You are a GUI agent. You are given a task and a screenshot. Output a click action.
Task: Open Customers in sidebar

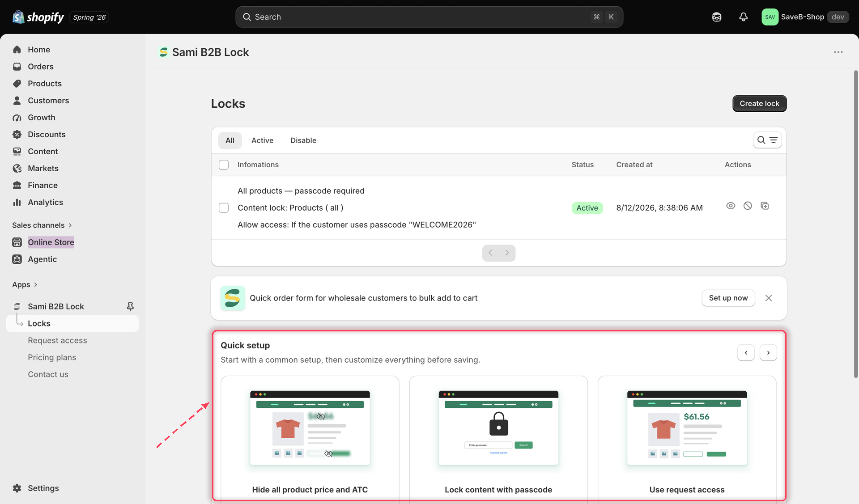point(48,101)
